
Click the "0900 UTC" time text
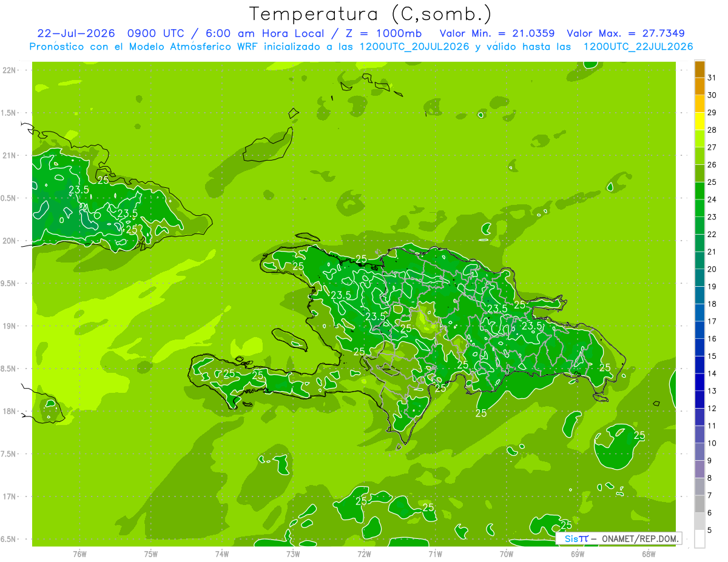tap(155, 33)
